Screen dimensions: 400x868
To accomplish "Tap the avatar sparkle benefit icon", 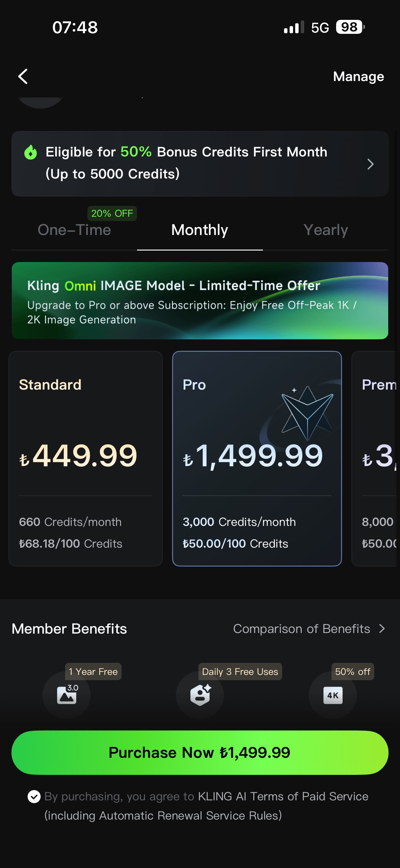I will point(200,695).
